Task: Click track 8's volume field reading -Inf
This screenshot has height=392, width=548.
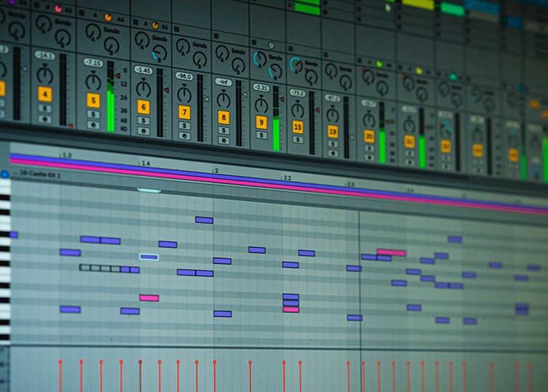Action: [223, 82]
